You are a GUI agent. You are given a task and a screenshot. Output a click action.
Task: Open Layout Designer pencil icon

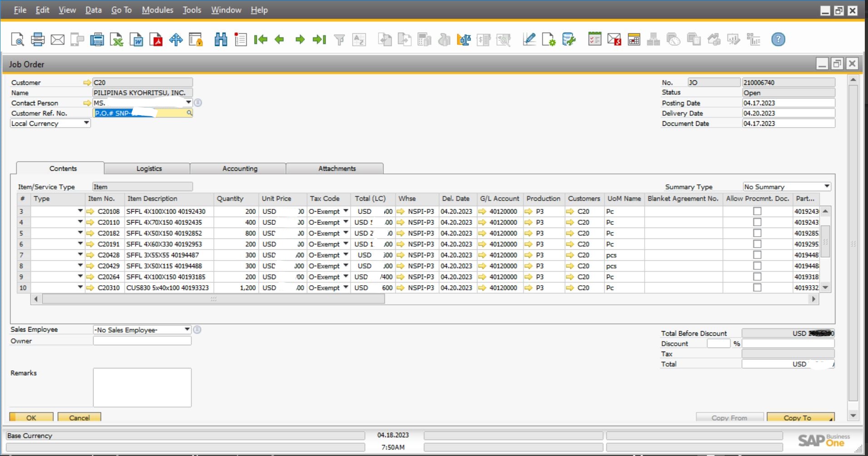coord(529,40)
